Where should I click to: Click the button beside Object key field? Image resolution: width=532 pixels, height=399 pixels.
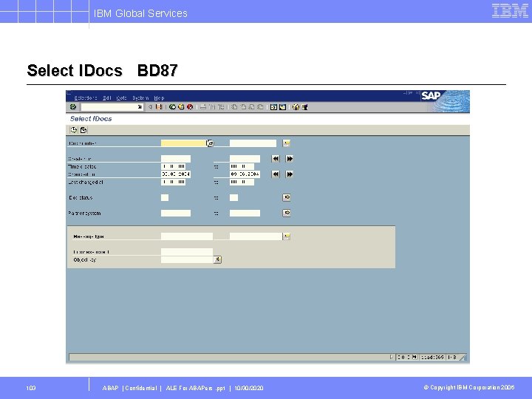click(x=217, y=259)
